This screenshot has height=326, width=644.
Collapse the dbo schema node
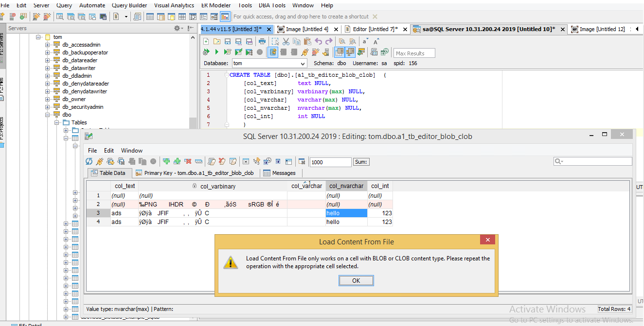tap(48, 115)
